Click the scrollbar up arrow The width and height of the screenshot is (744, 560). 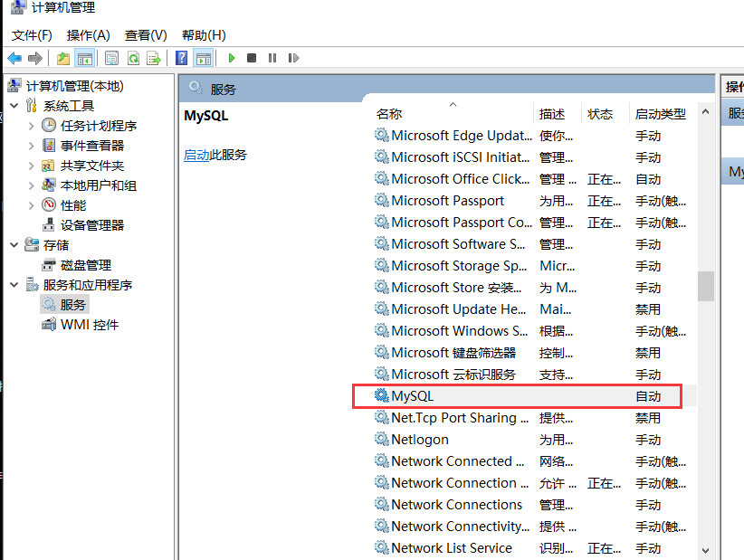click(x=706, y=112)
